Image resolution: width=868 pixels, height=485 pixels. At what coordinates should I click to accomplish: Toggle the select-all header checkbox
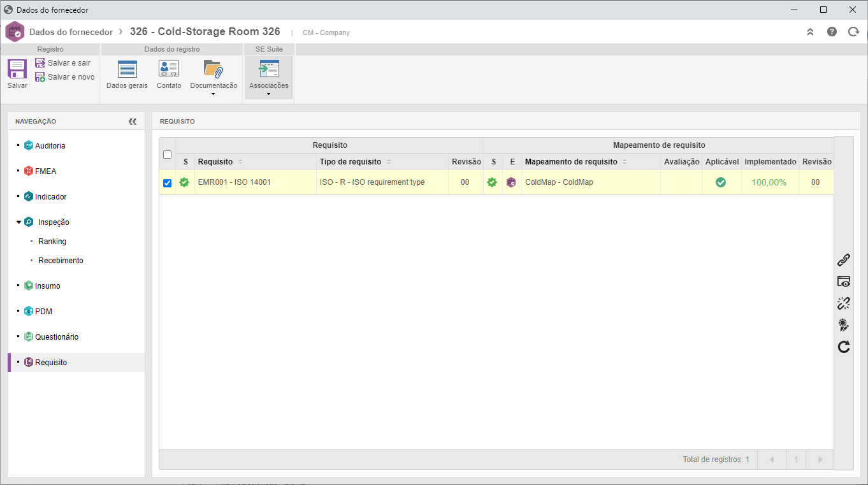168,154
